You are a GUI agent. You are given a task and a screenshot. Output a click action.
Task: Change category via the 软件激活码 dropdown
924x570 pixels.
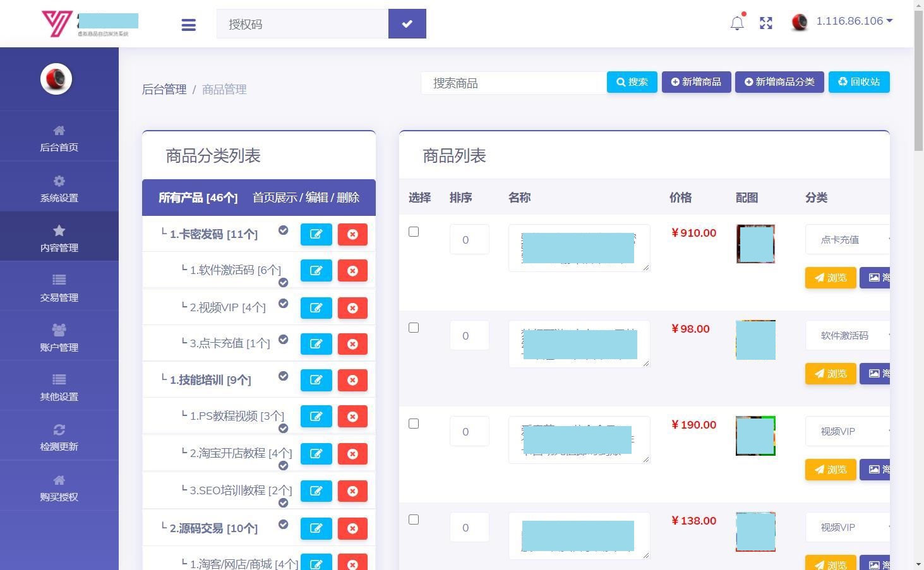[846, 335]
